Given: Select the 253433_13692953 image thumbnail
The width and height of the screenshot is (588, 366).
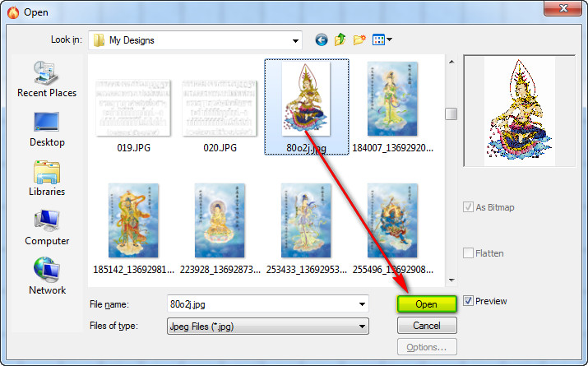Looking at the screenshot, I should (x=306, y=220).
